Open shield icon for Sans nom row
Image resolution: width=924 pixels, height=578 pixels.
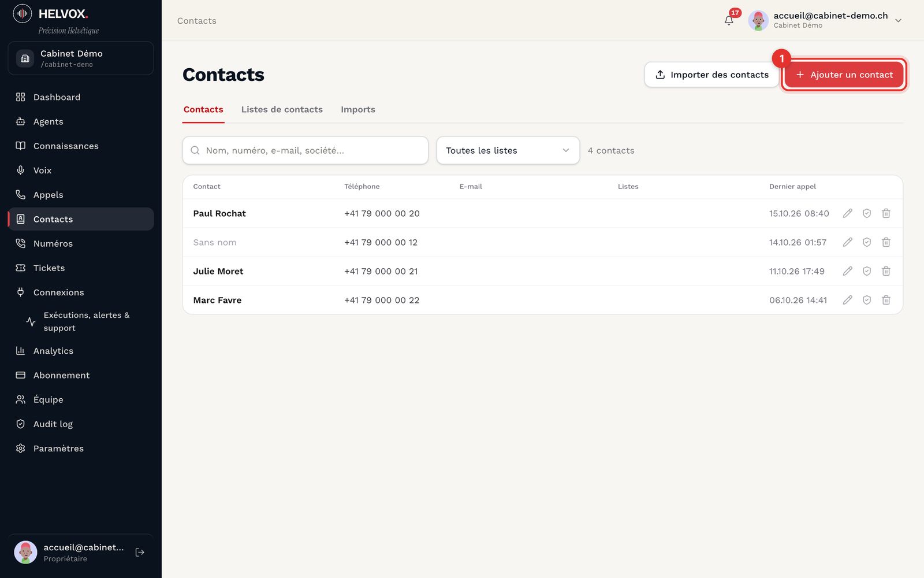point(867,242)
